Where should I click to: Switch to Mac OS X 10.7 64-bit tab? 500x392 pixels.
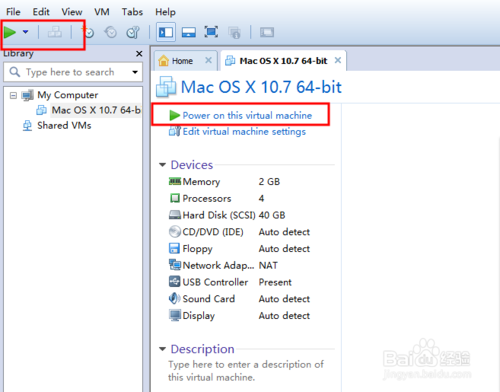[283, 61]
